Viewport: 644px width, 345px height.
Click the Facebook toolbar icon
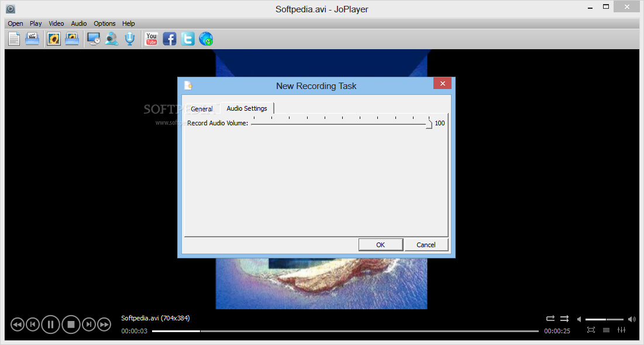[170, 39]
